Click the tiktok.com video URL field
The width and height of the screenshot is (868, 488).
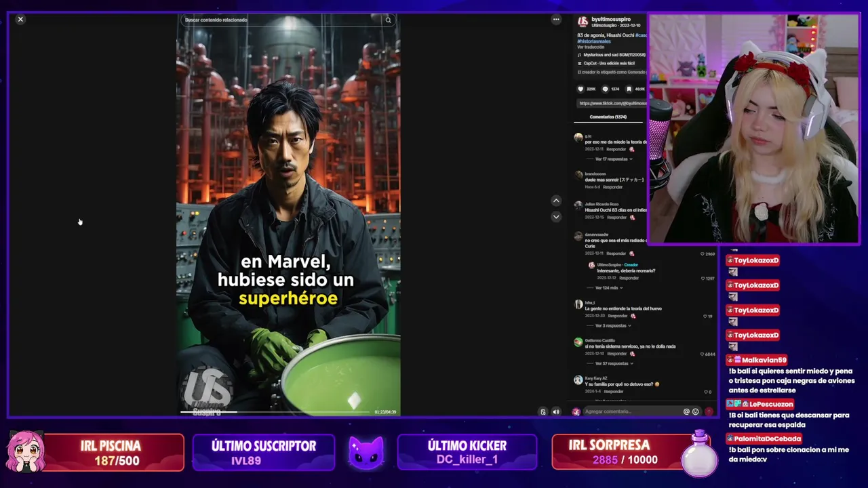pos(612,103)
